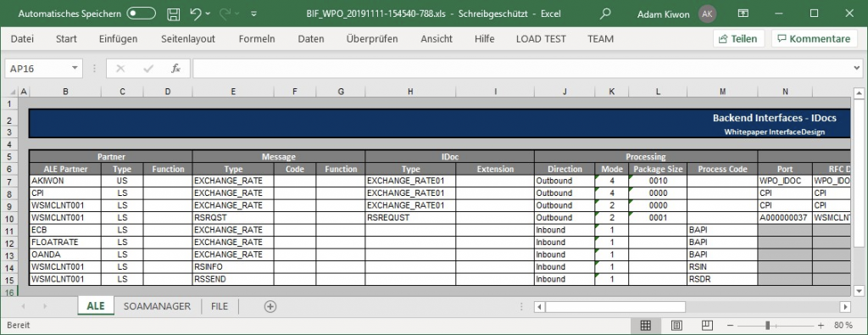This screenshot has width=868, height=335.
Task: Click the Name Box showing AP16
Action: pyautogui.click(x=37, y=69)
